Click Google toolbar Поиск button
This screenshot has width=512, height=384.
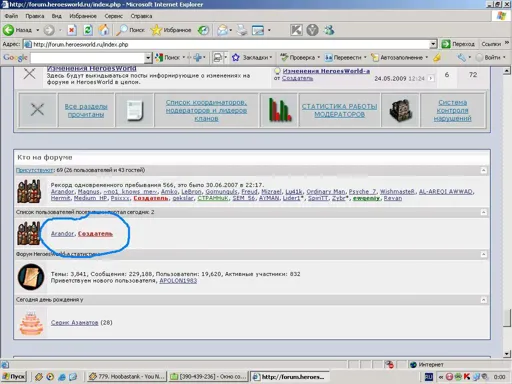point(168,57)
